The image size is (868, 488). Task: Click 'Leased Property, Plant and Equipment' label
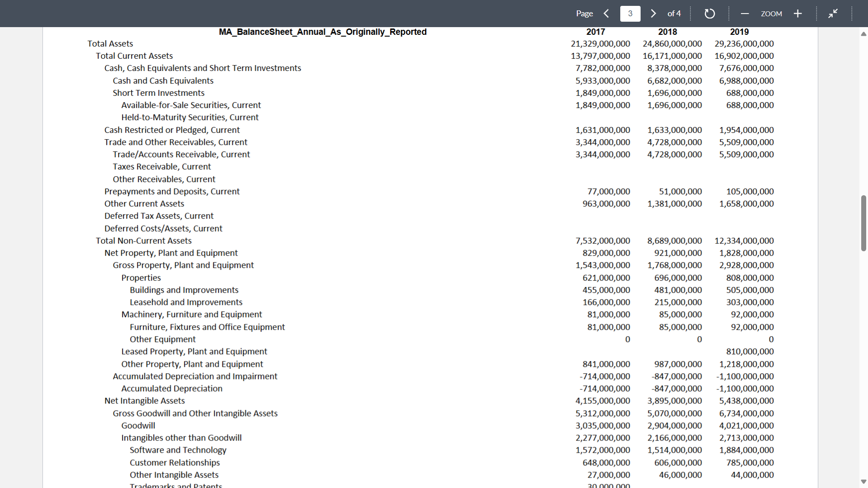(194, 352)
